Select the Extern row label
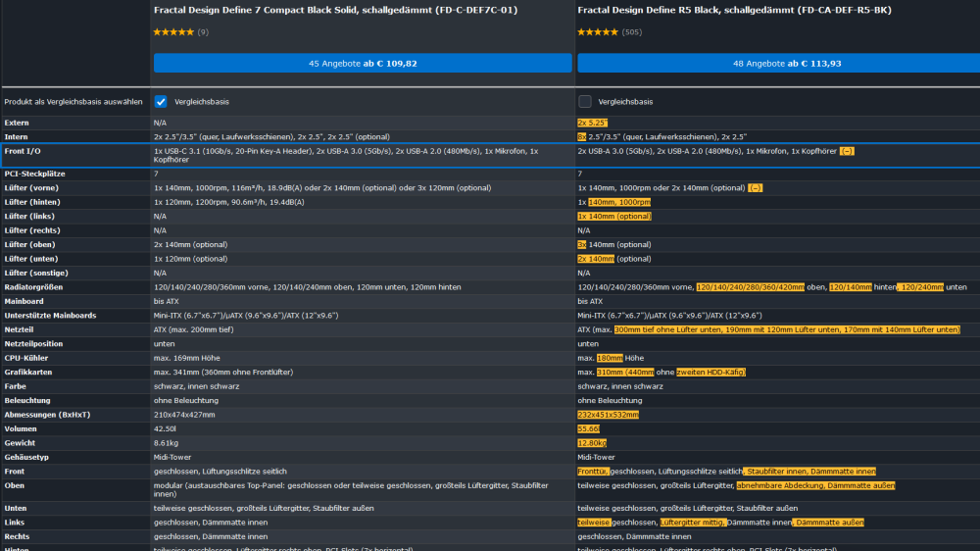The height and width of the screenshot is (551, 980). click(17, 123)
